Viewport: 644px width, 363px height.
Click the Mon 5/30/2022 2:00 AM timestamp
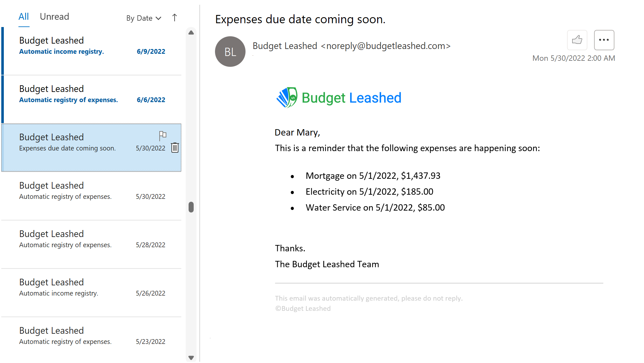(x=574, y=58)
